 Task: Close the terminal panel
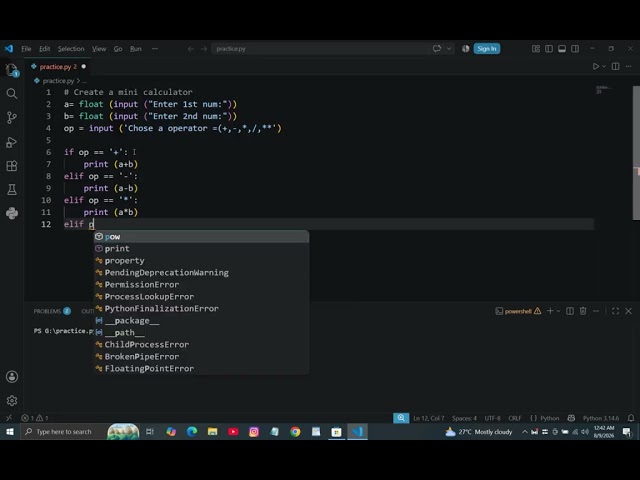[629, 311]
